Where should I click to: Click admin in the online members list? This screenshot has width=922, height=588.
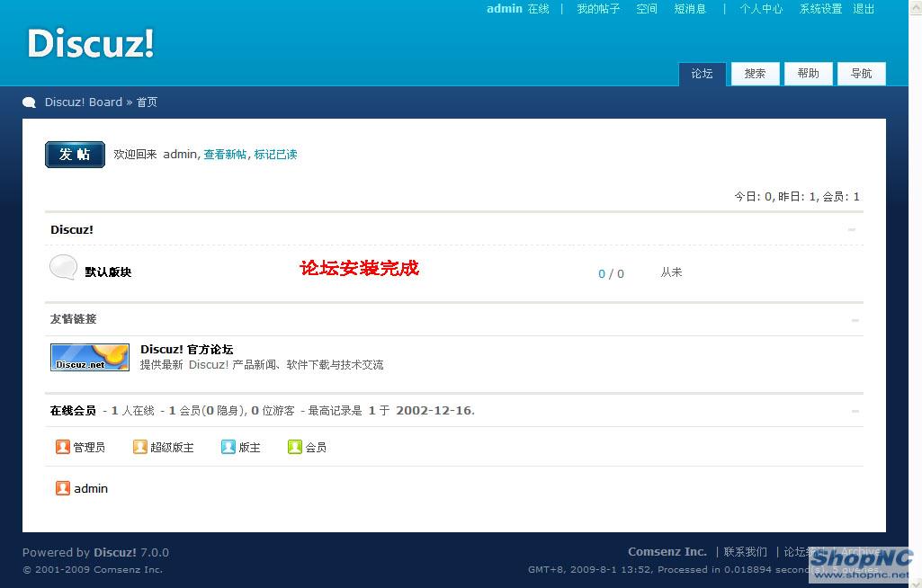(x=91, y=488)
